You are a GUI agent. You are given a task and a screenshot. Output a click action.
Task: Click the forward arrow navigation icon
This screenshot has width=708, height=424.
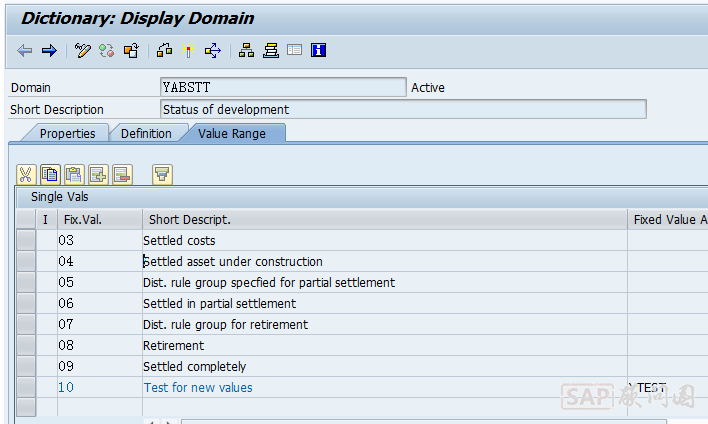click(x=48, y=50)
